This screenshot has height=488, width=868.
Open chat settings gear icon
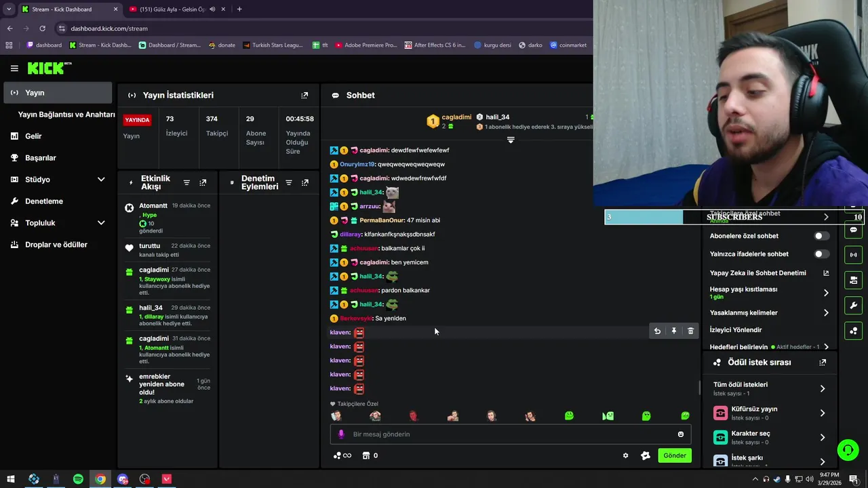[626, 455]
